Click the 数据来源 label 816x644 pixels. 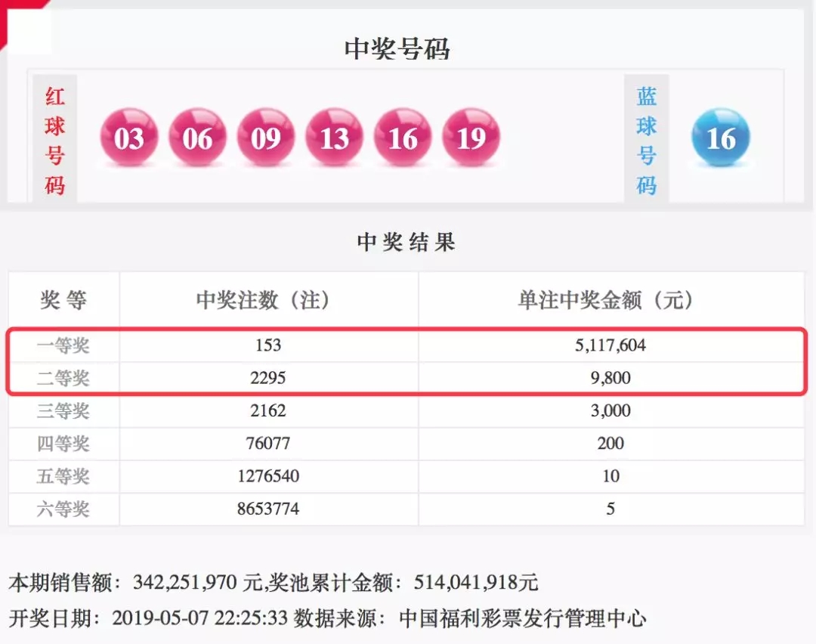(335, 618)
